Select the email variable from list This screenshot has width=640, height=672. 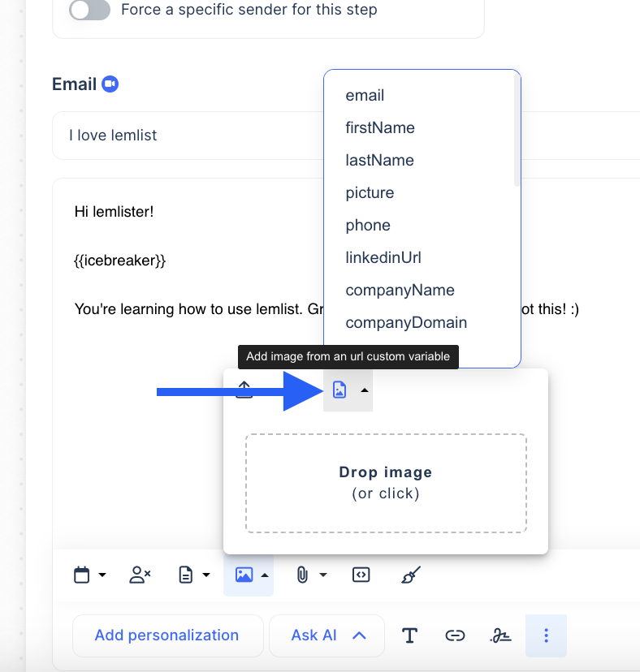[365, 95]
